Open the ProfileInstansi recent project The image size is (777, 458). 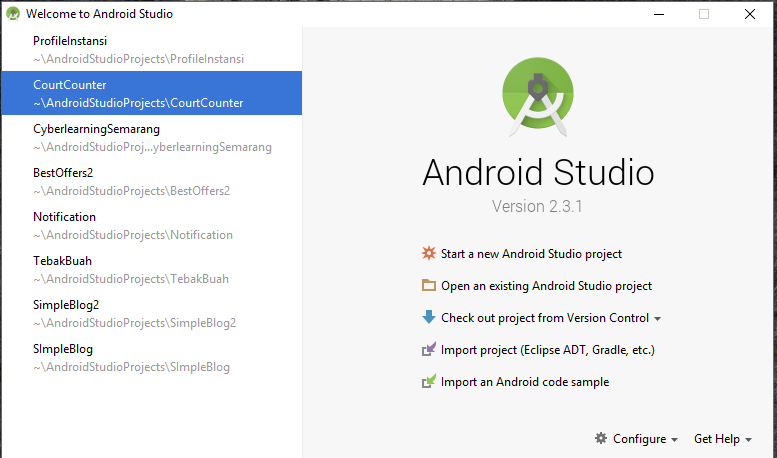click(152, 50)
